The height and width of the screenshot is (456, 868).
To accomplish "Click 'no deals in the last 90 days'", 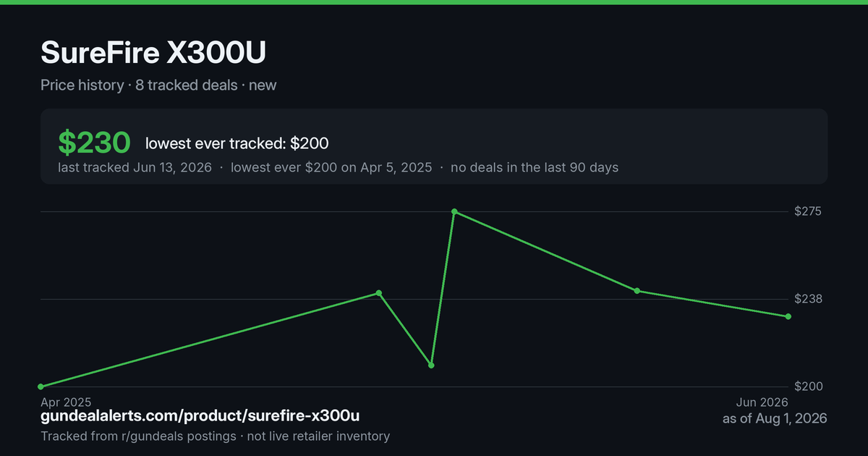I will coord(535,167).
